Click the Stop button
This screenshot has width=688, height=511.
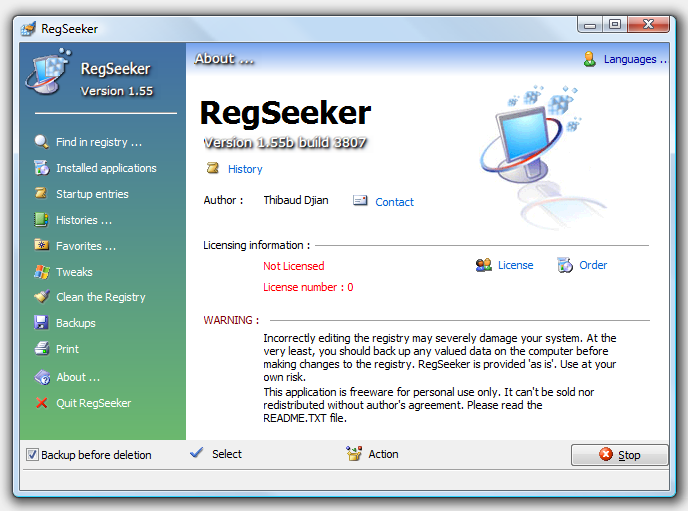(x=620, y=454)
